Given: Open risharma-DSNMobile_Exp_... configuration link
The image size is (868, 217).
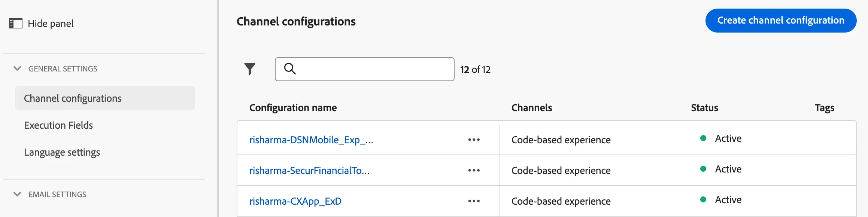Looking at the screenshot, I should (311, 140).
